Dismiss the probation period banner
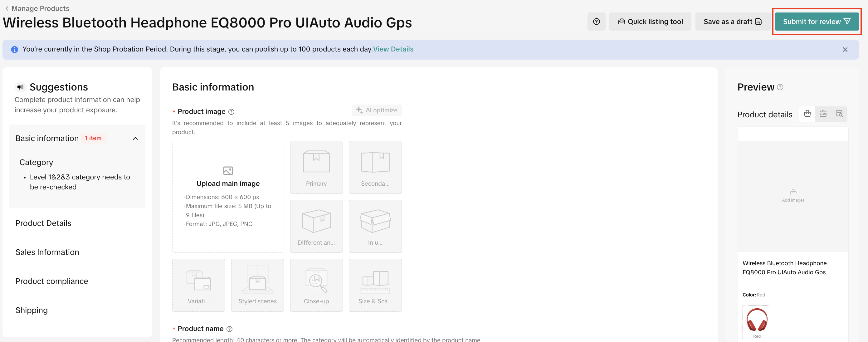Viewport: 868px width, 342px height. 845,50
